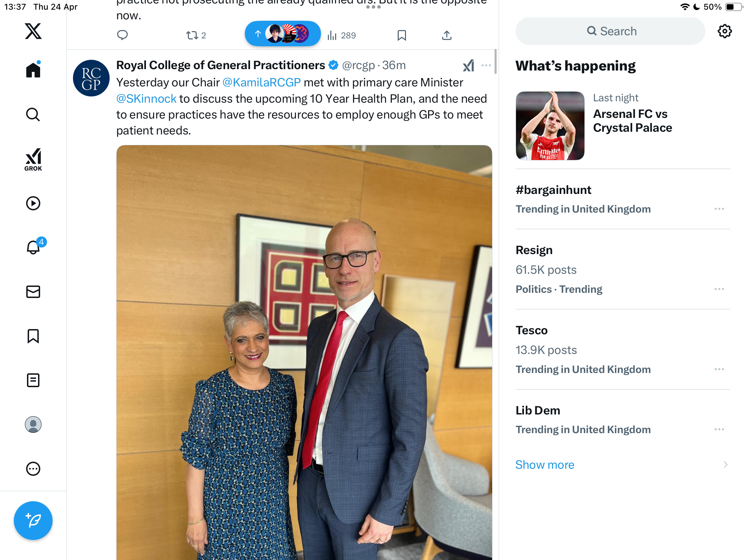Open the @SKinnock mention link
Image resolution: width=747 pixels, height=560 pixels.
(146, 99)
